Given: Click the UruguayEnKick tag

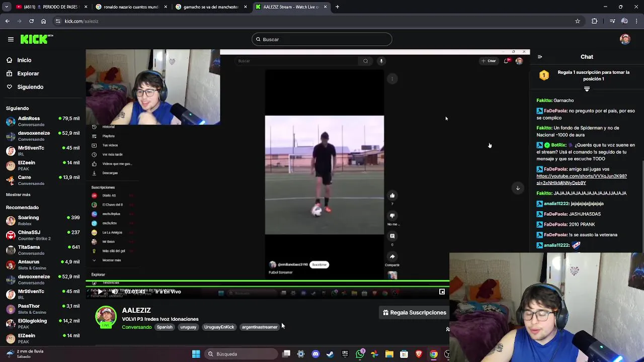Looking at the screenshot, I should [x=219, y=327].
